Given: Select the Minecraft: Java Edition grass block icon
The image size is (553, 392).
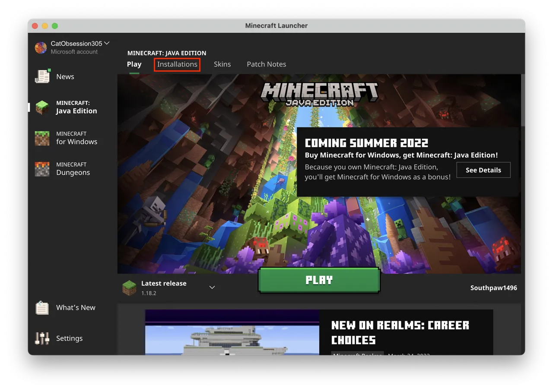Looking at the screenshot, I should pos(42,107).
